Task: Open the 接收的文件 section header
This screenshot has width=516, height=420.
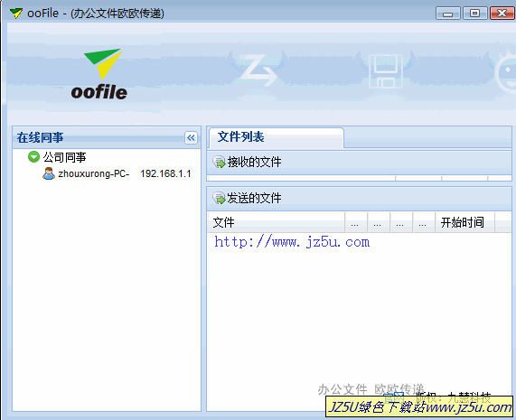Action: 359,163
